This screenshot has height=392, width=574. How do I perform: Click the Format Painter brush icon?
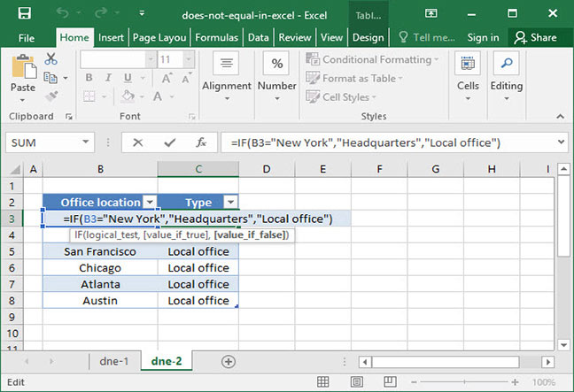coord(51,96)
